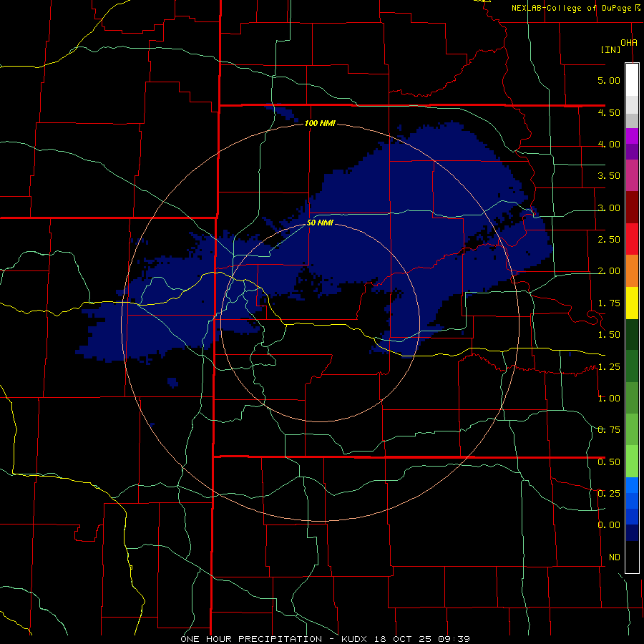Select the yellow 1.75 legend swatch
The image size is (644, 644).
[x=632, y=303]
